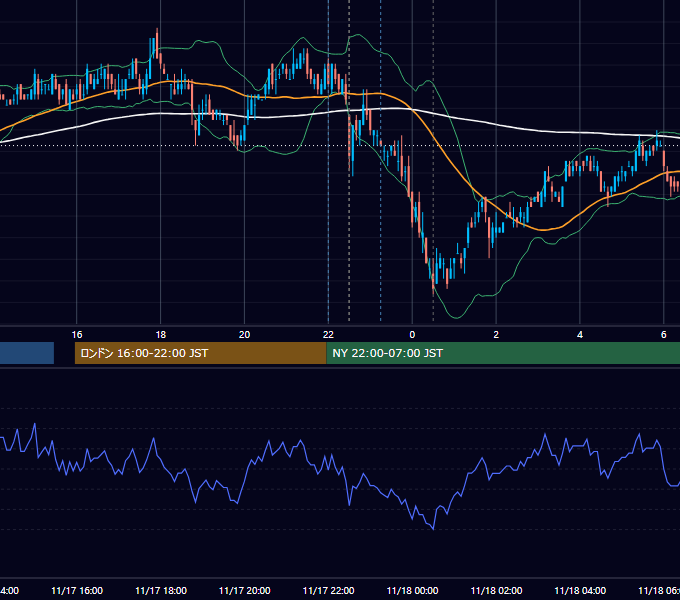Click the 11/17 18:00 date label
The width and height of the screenshot is (680, 600).
tap(161, 590)
